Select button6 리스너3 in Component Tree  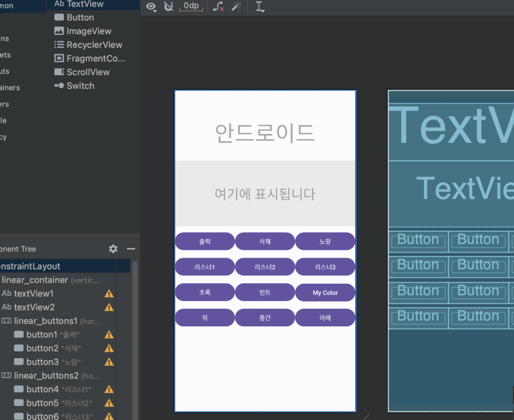pos(58,415)
